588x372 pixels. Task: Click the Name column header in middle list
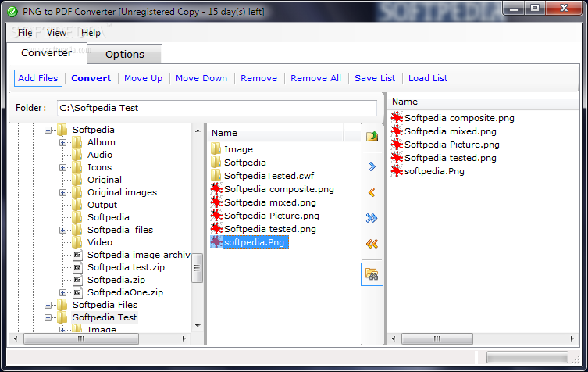pyautogui.click(x=276, y=134)
